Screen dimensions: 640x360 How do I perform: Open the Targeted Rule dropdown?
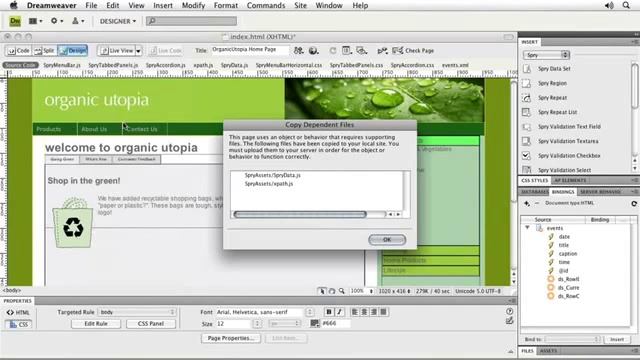pyautogui.click(x=137, y=312)
